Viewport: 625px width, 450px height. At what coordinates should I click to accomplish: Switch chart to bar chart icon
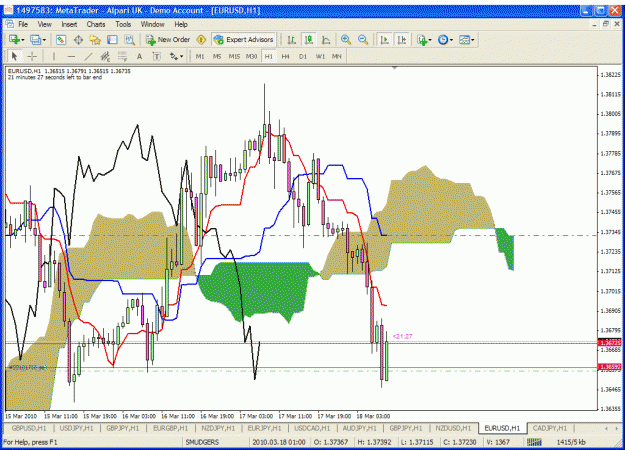tap(292, 40)
